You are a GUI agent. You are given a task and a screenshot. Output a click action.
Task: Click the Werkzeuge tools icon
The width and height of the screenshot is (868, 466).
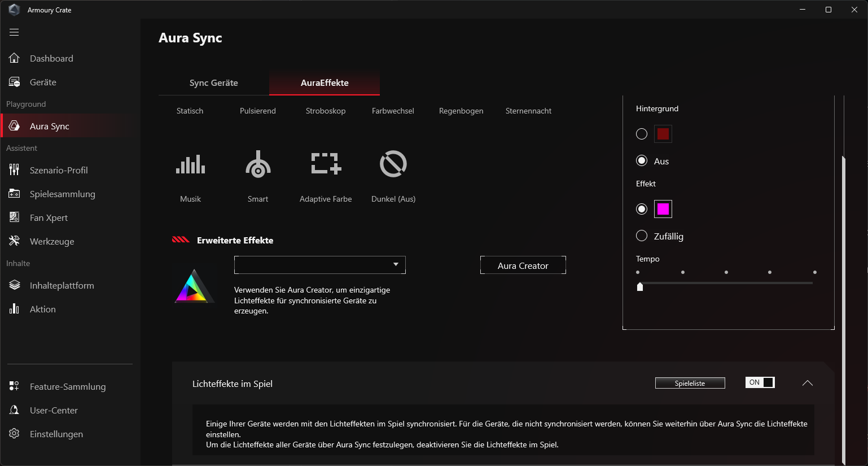(14, 241)
